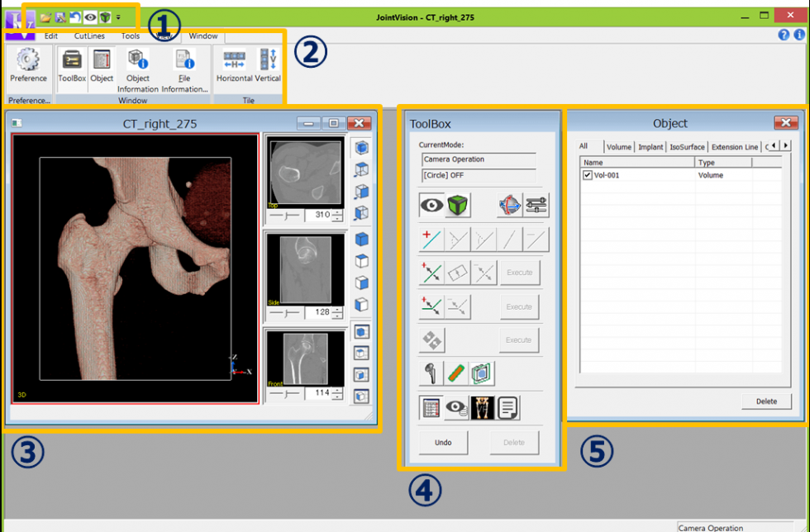The image size is (810, 532).
Task: Click the slice number field showing 114
Action: click(x=319, y=393)
